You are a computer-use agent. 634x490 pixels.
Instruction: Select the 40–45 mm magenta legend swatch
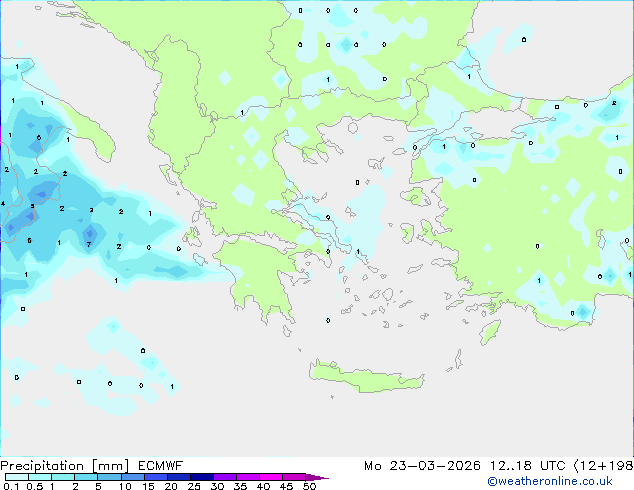(x=271, y=477)
